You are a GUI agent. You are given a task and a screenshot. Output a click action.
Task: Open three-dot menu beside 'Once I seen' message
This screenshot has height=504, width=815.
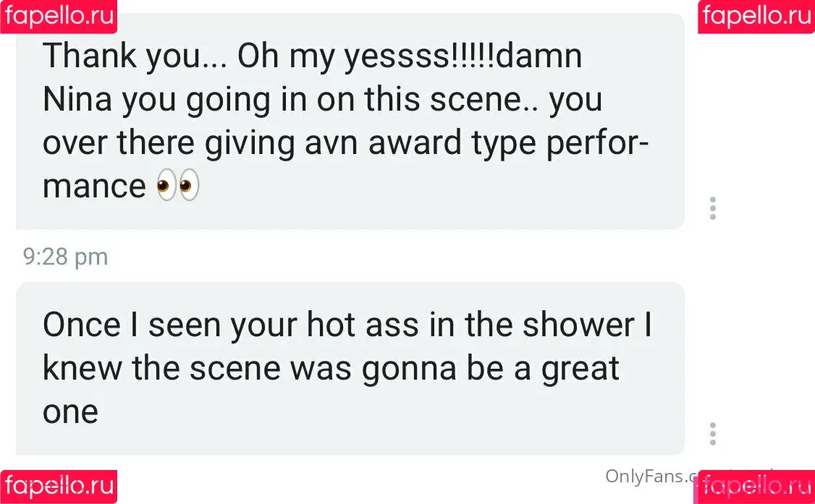pos(713,434)
